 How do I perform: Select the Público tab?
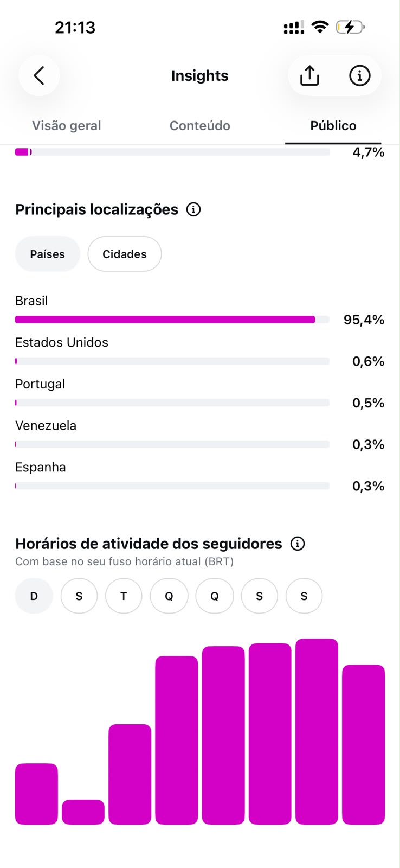(x=333, y=126)
